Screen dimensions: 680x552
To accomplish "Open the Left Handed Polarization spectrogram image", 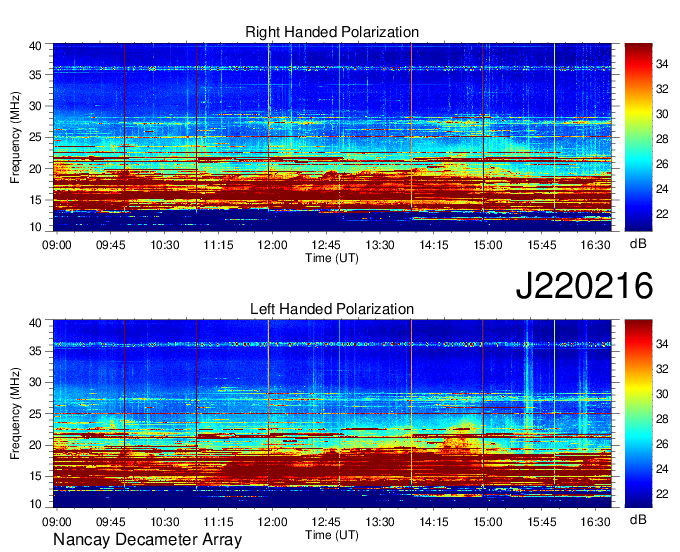I will (332, 413).
